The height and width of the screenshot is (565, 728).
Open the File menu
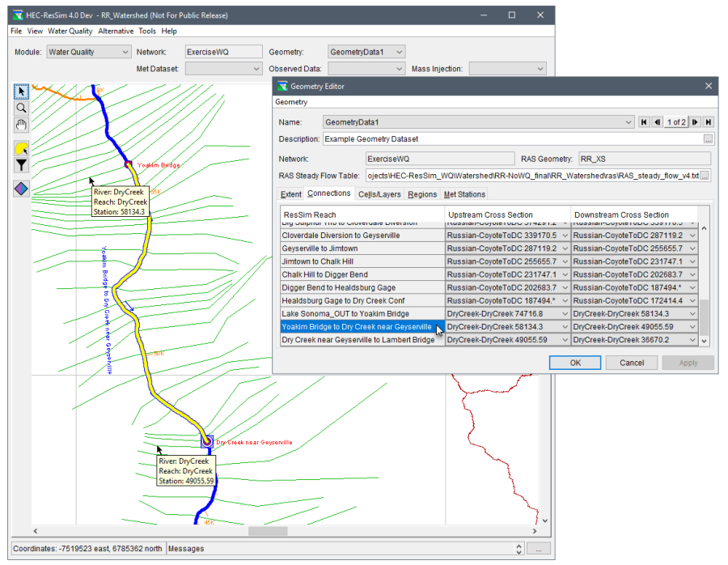point(16,31)
